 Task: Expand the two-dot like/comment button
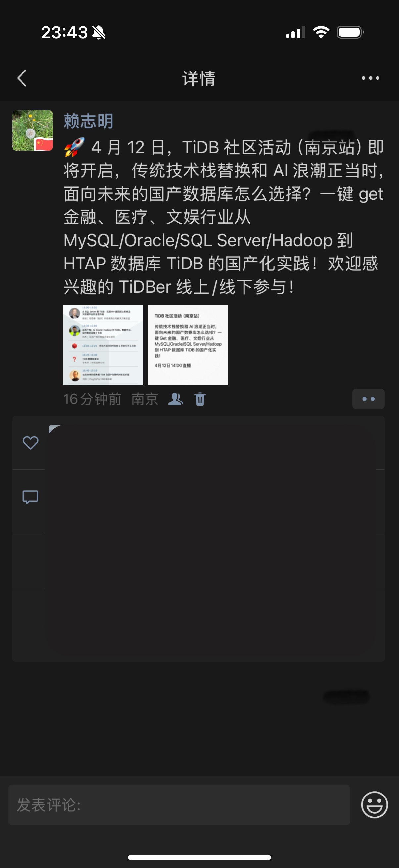pos(368,399)
